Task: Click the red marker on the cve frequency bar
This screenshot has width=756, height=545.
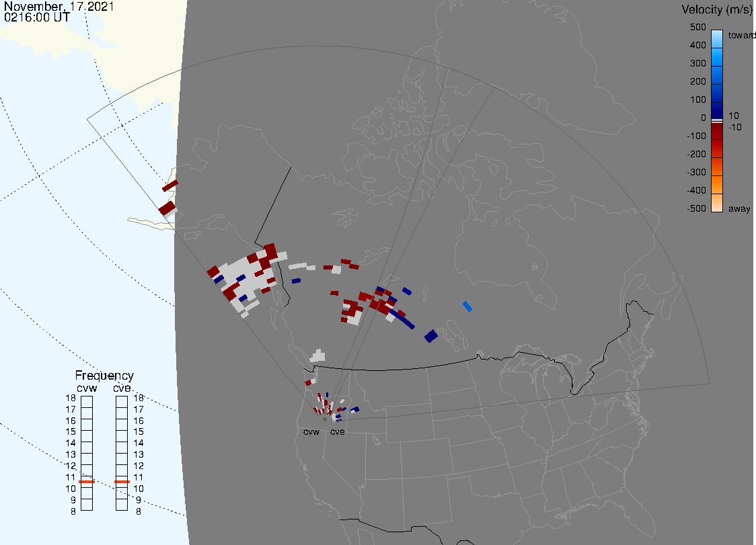Action: (122, 482)
